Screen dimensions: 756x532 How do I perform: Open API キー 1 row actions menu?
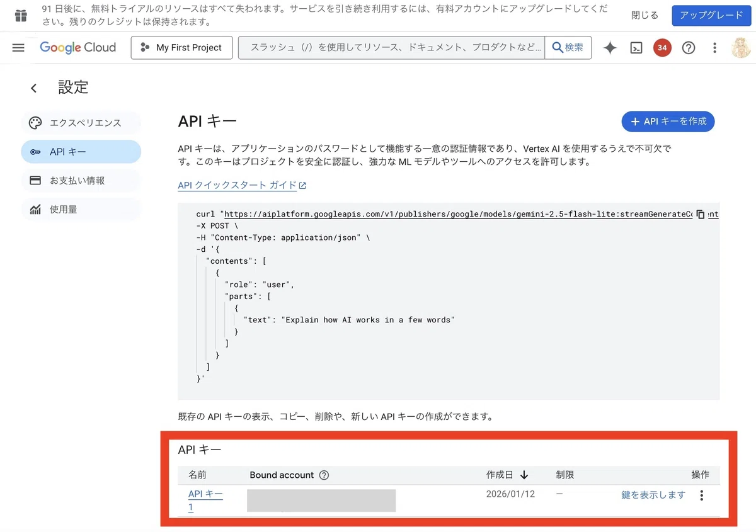(701, 495)
